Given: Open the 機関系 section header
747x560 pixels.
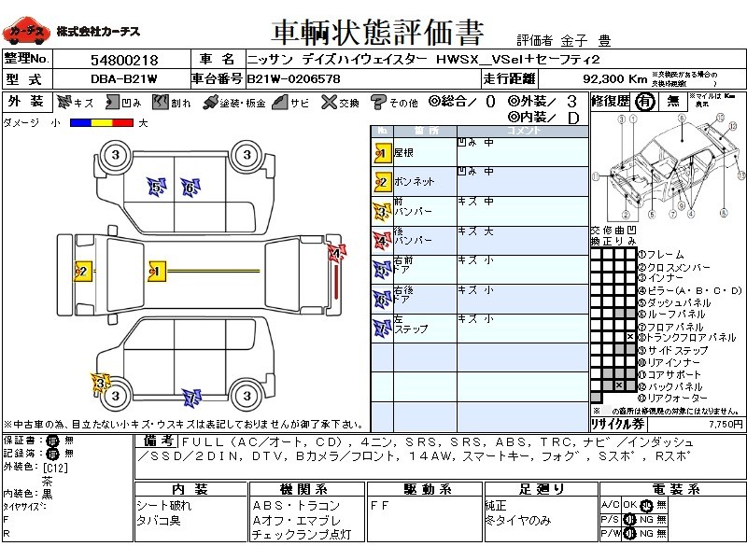Looking at the screenshot, I should (x=307, y=489).
